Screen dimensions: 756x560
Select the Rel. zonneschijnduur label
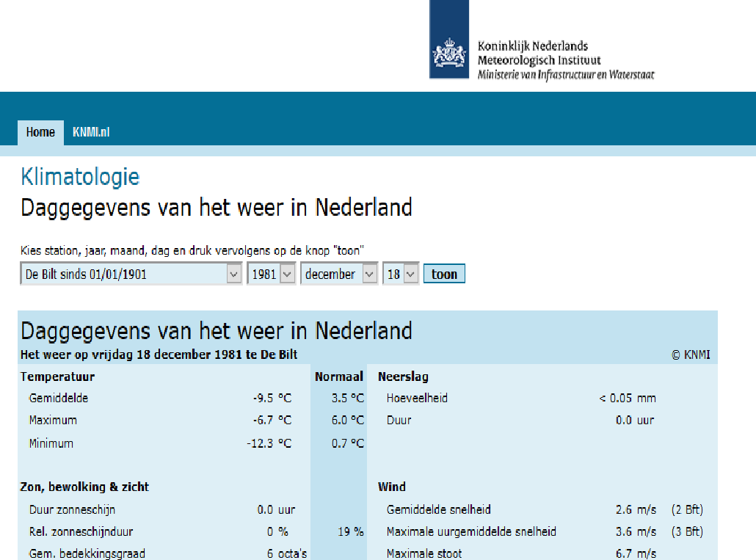[81, 532]
